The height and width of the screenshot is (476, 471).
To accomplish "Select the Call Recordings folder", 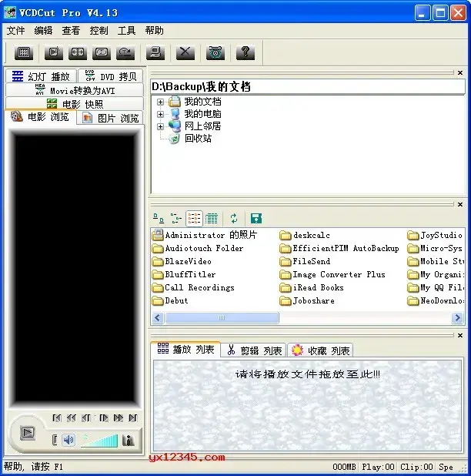I will [x=193, y=287].
